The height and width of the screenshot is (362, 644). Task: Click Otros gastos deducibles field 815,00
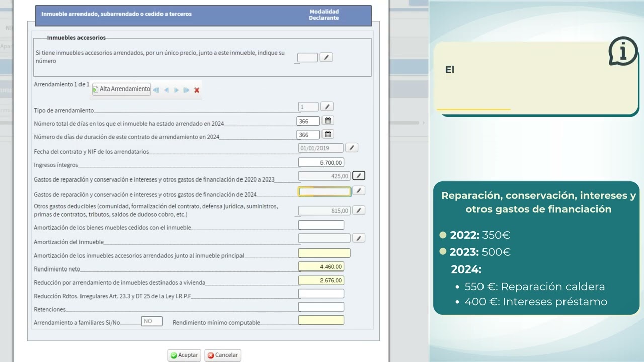(324, 211)
